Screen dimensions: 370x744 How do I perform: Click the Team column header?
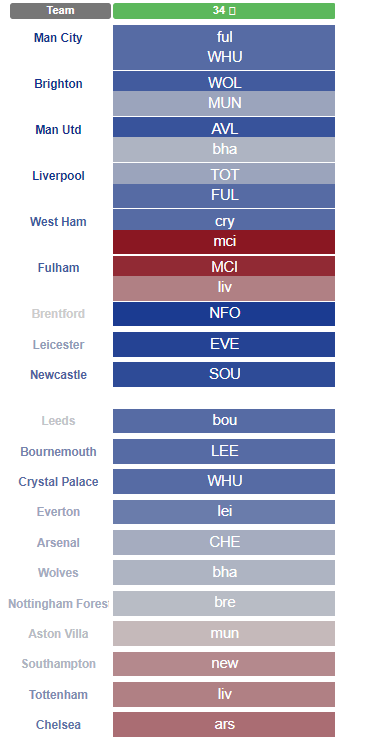tap(60, 10)
